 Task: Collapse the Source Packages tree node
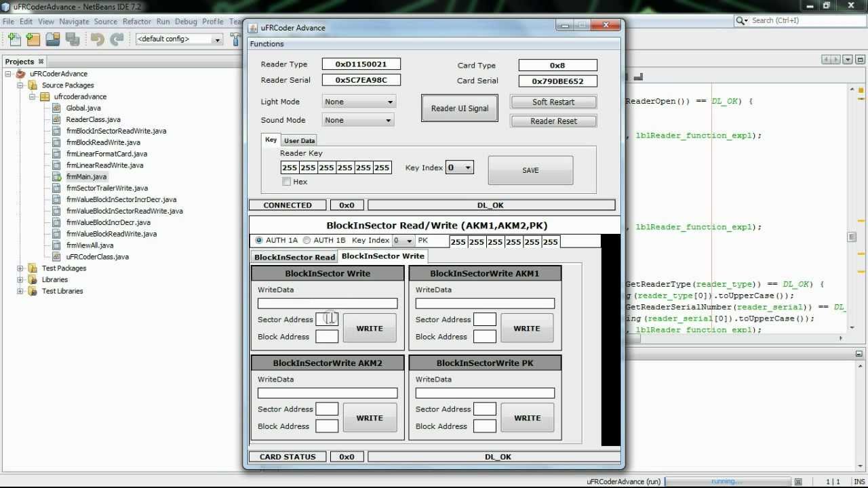(20, 85)
